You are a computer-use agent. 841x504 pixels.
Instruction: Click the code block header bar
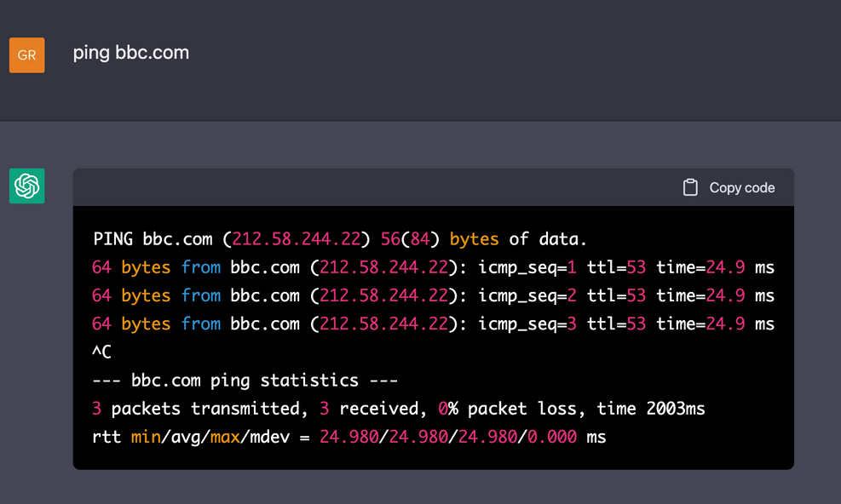pos(383,187)
